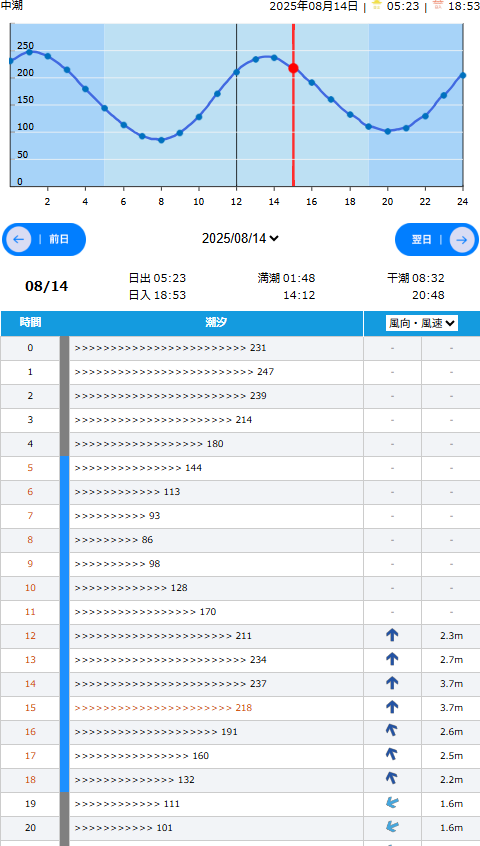This screenshot has height=846, width=480.
Task: Click the 潮汐 column header
Action: point(216,323)
